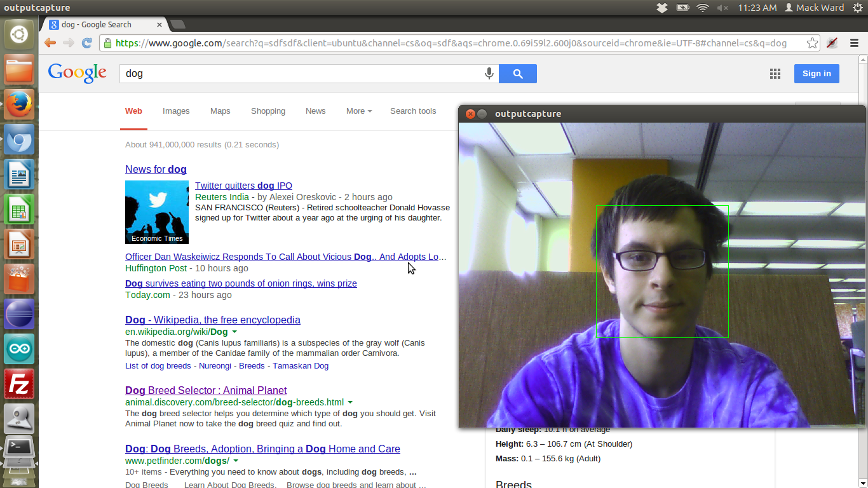Click the site's green padlock
868x488 pixels.
click(107, 43)
